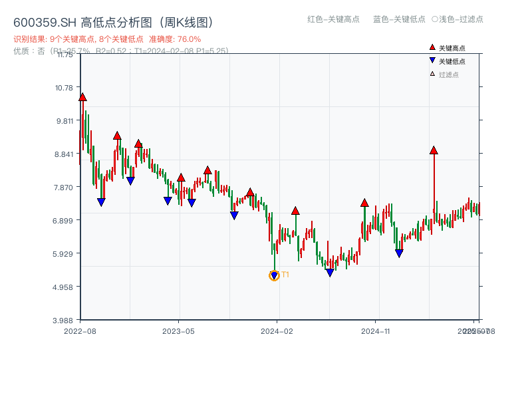
Task: Select the tallest red triangle marker near 2025
Action: click(x=435, y=150)
